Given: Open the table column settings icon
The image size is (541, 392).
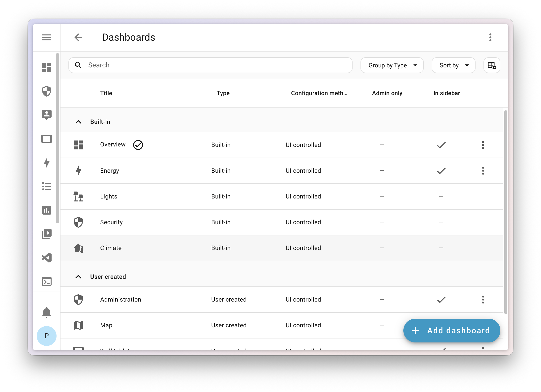Looking at the screenshot, I should (492, 65).
